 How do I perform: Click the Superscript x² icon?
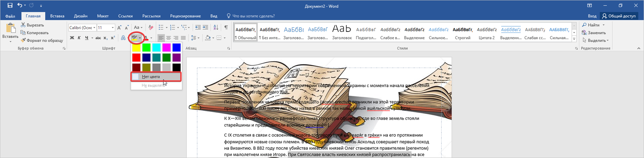click(113, 38)
